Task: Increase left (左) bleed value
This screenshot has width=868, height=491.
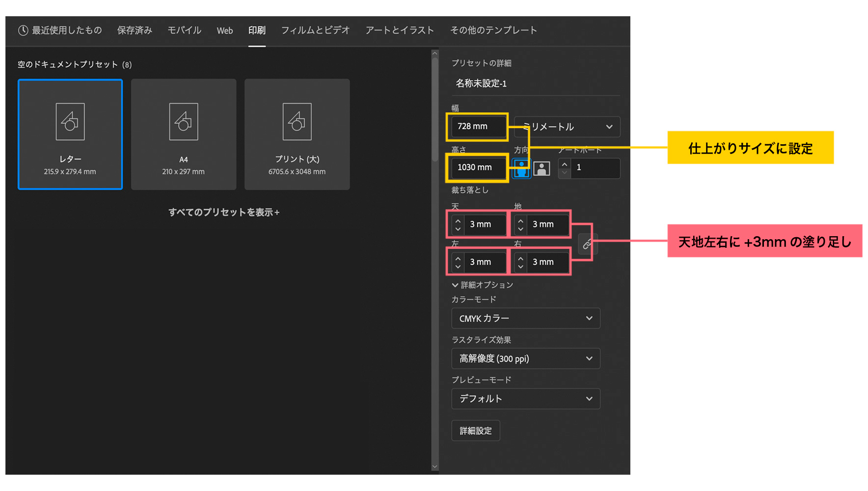Action: pos(458,258)
